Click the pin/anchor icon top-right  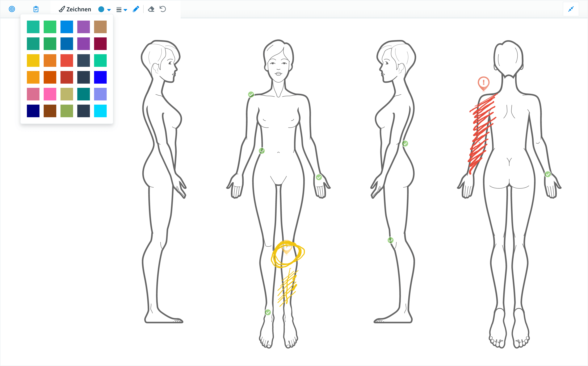(x=571, y=9)
